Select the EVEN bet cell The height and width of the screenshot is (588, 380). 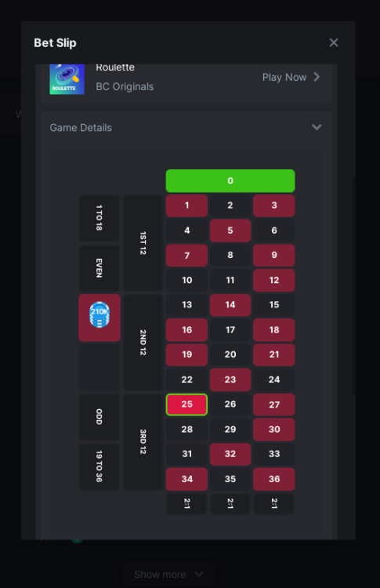(x=100, y=268)
